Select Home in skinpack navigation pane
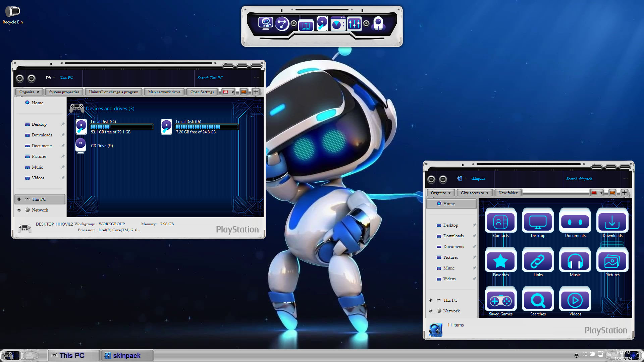 pyautogui.click(x=449, y=203)
